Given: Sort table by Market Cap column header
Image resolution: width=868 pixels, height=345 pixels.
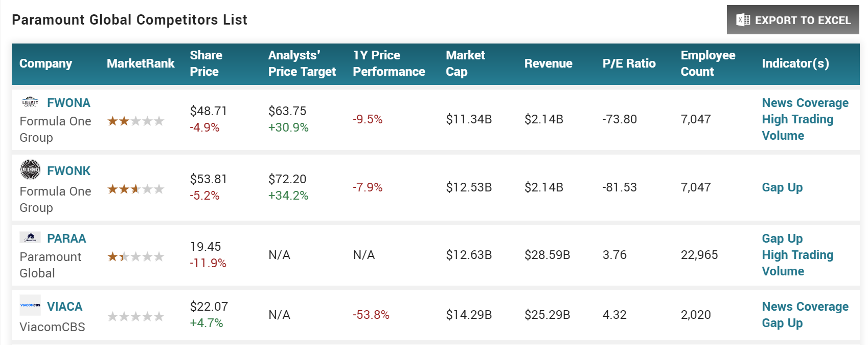Looking at the screenshot, I should click(x=465, y=63).
